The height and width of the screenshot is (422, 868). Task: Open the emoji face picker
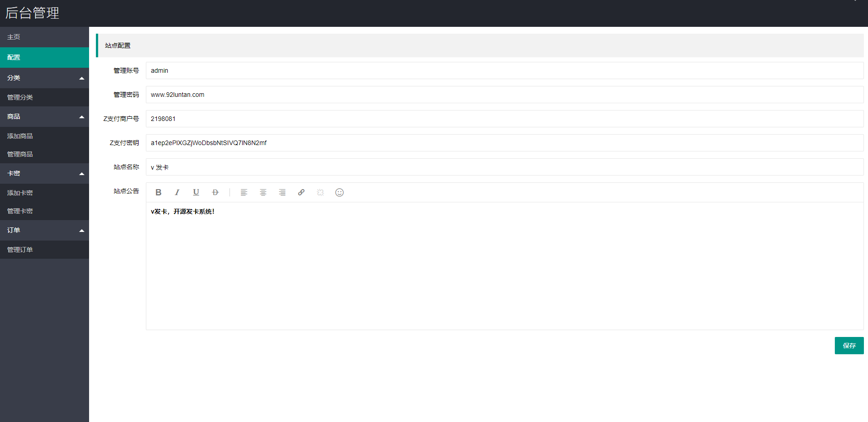coord(339,192)
